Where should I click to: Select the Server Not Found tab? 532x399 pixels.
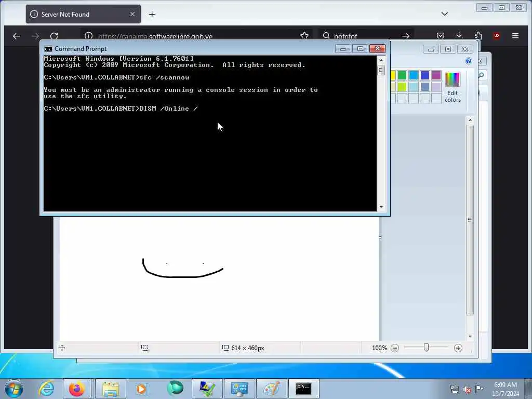pos(83,14)
